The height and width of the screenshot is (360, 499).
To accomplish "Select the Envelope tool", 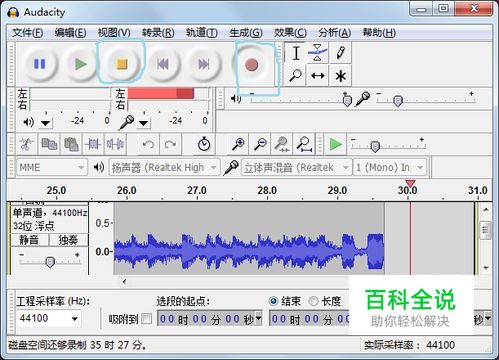I will [x=318, y=53].
